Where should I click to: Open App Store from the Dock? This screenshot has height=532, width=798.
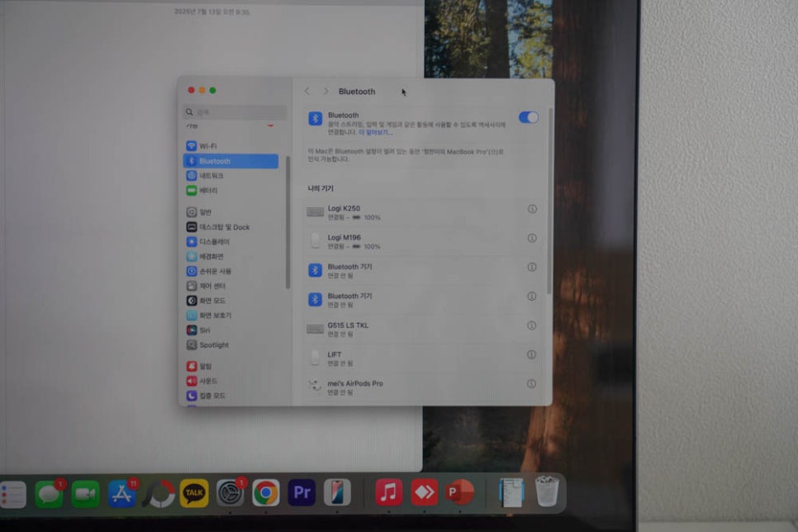(x=121, y=494)
